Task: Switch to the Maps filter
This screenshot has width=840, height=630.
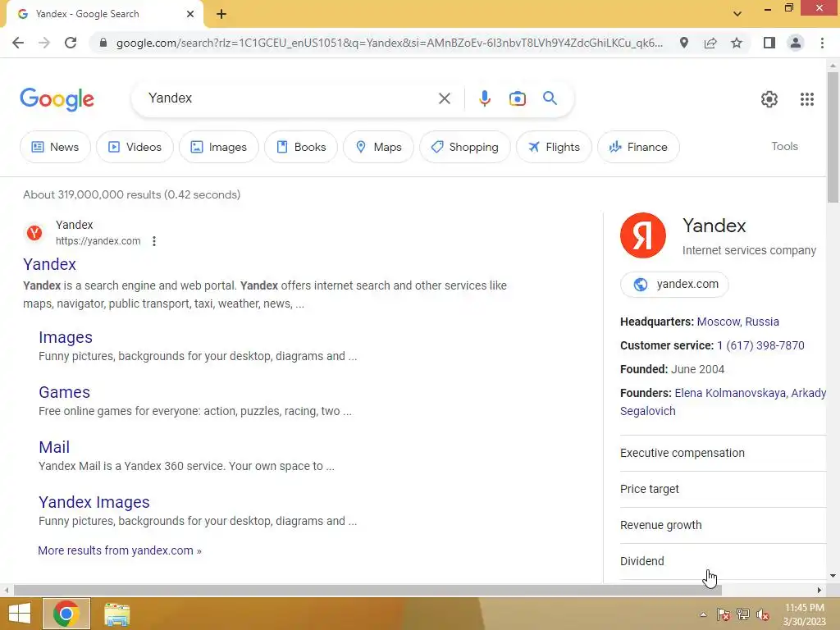Action: coord(378,147)
